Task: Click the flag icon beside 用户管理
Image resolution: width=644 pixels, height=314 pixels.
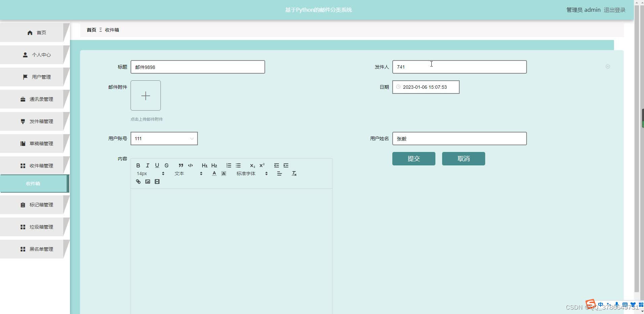Action: point(25,77)
